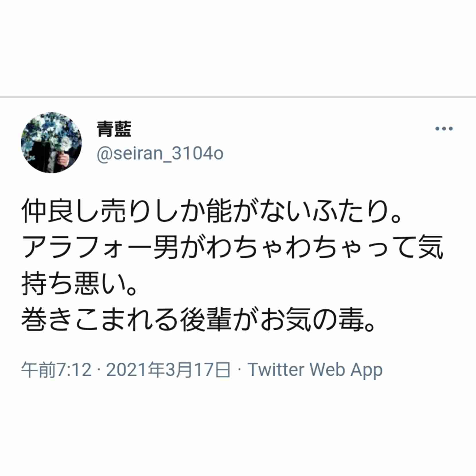Open the Twitter Web App source link
Screen dimensions: 476x476
(315, 370)
